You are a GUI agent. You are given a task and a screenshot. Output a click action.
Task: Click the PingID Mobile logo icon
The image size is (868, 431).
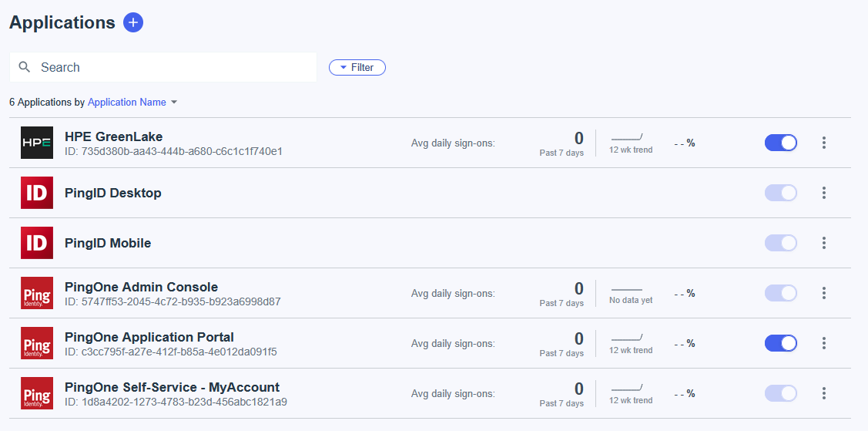(x=37, y=243)
